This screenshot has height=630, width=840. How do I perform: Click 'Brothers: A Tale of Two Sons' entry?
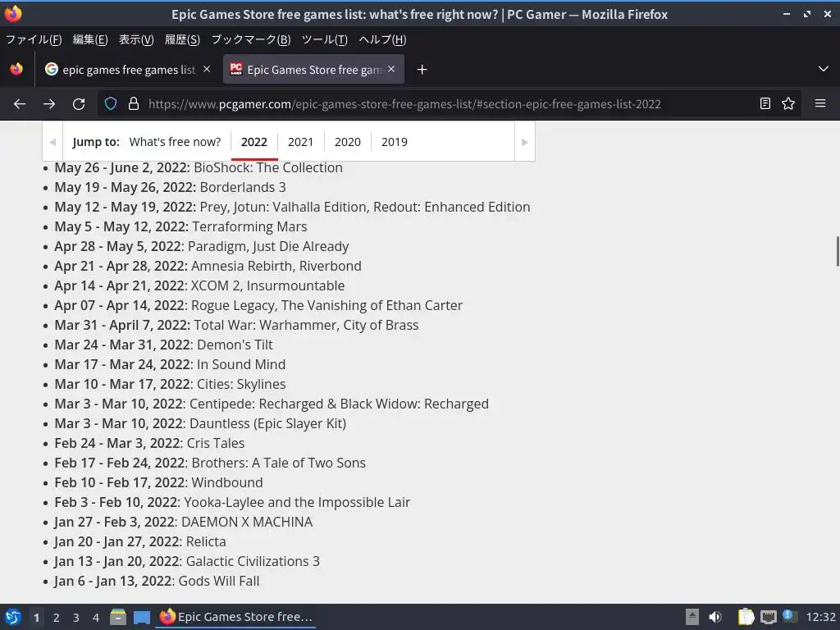(279, 463)
